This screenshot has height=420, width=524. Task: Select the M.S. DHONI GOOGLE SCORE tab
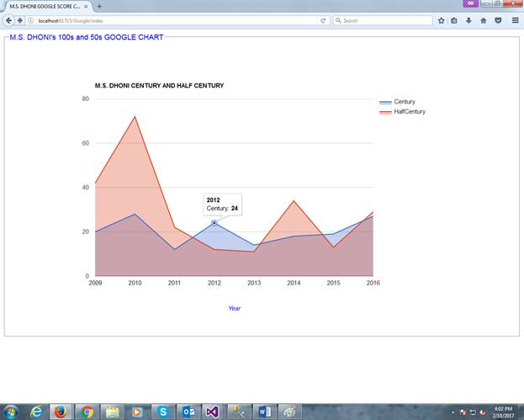(x=47, y=7)
